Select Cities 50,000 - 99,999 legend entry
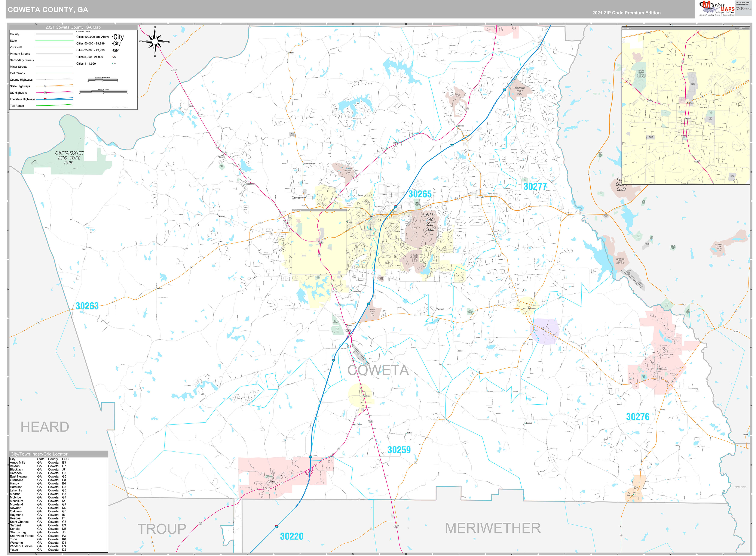Viewport: 756px width, 556px height. (98, 43)
